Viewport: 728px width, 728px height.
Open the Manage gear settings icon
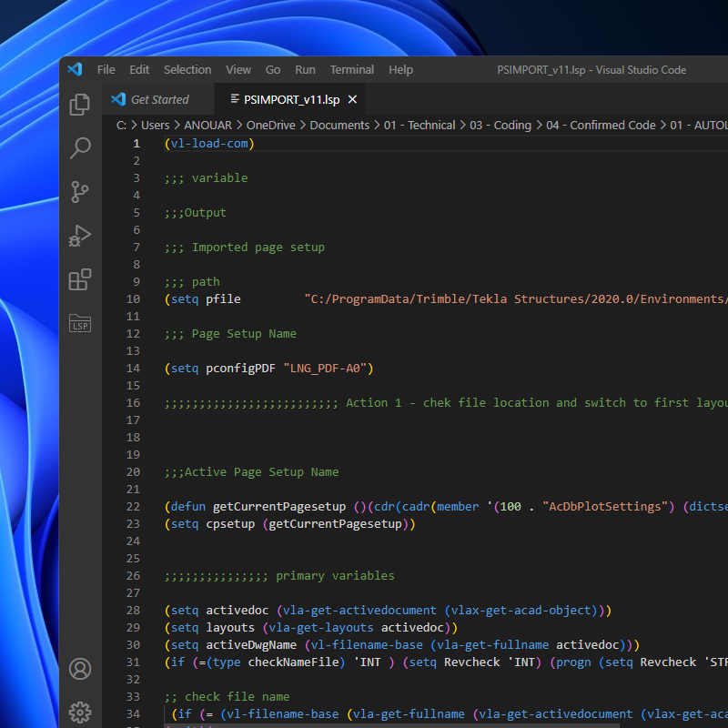[x=80, y=712]
